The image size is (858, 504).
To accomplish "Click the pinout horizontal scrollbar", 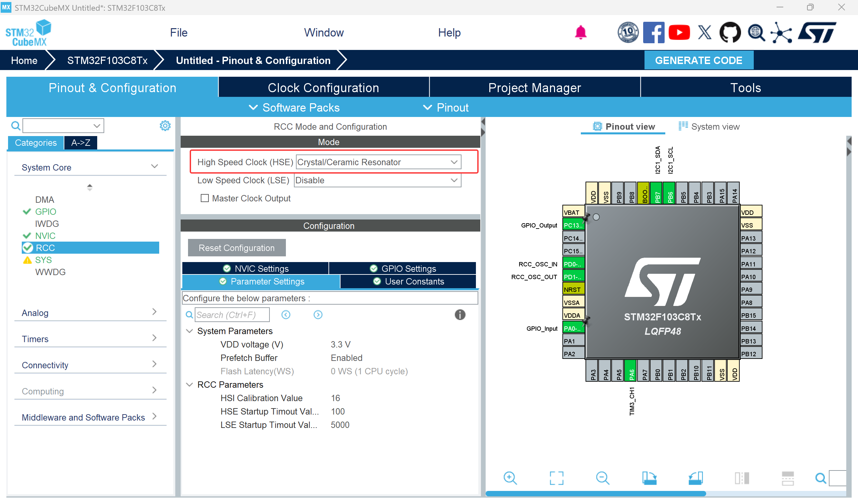I will tap(596, 493).
